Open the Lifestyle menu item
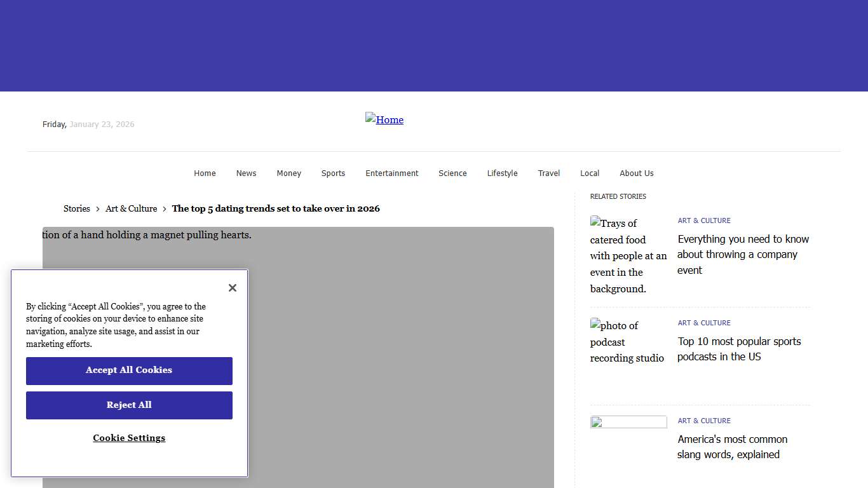The image size is (868, 488). click(x=502, y=173)
